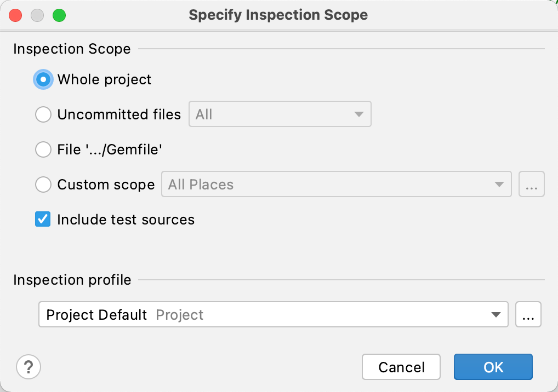Click the dropdown arrow beside All Places

coord(500,184)
